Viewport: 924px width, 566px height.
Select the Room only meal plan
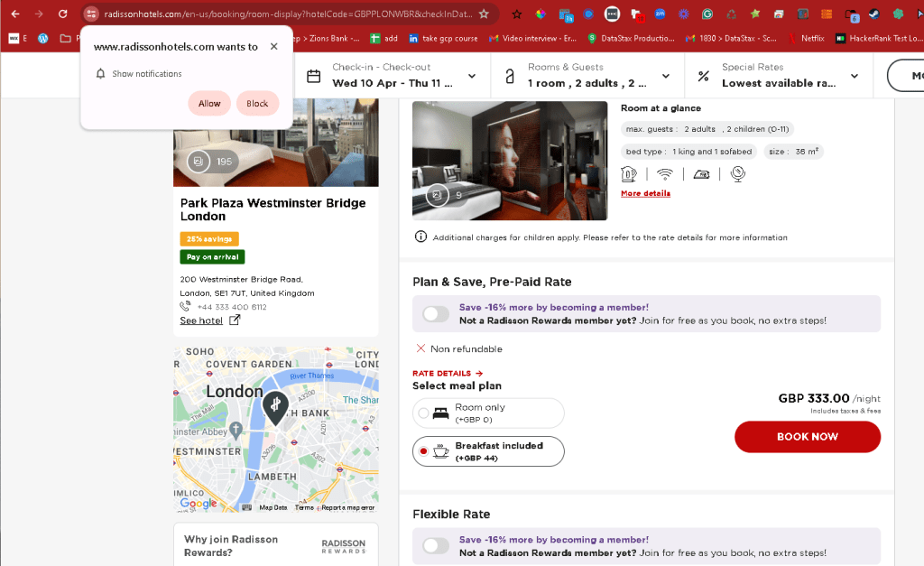pyautogui.click(x=488, y=413)
